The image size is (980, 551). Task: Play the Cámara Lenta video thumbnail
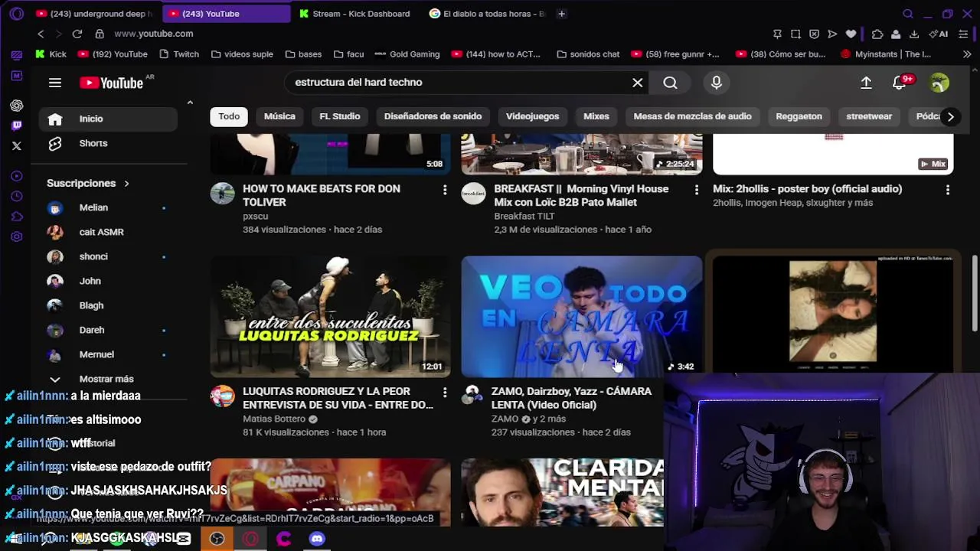581,317
